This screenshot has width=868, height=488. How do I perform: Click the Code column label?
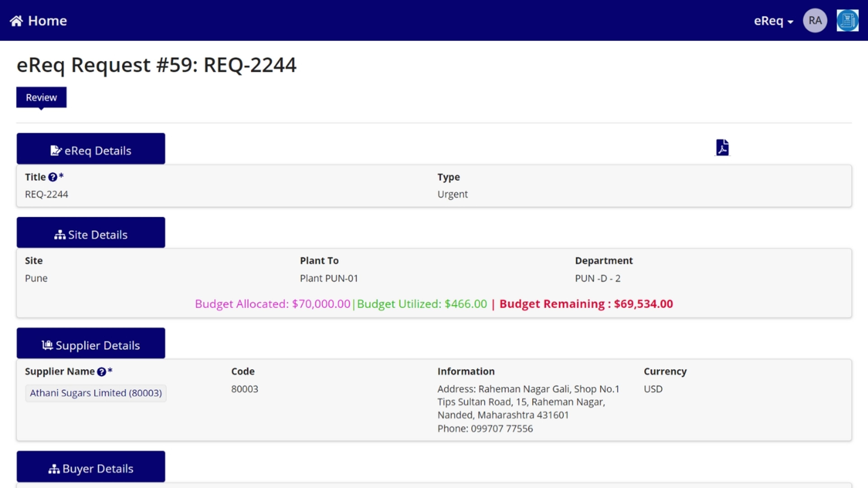coord(243,371)
